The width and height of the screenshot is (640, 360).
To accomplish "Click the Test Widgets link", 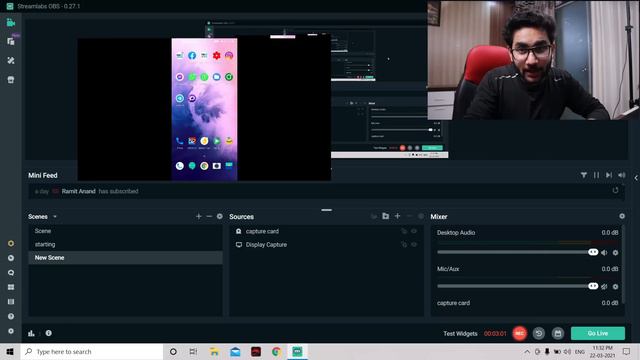I will click(460, 333).
